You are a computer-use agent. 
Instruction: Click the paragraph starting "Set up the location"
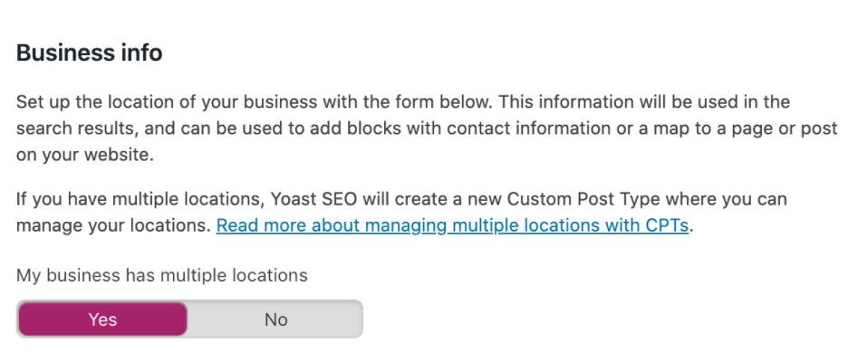tap(426, 128)
